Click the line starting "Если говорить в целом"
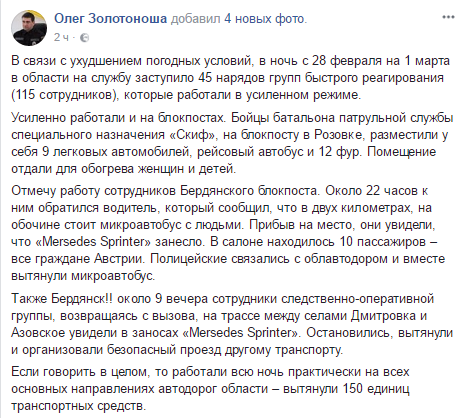Image resolution: width=457 pixels, height=418 pixels. coord(210,372)
